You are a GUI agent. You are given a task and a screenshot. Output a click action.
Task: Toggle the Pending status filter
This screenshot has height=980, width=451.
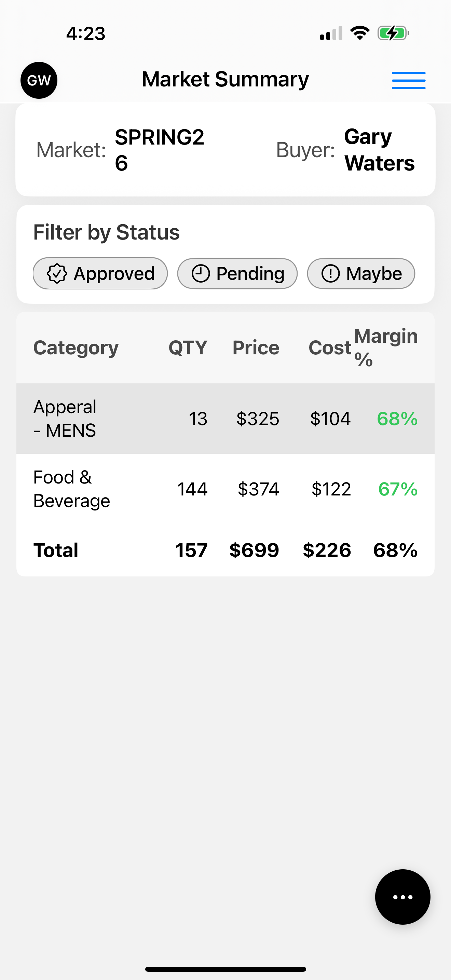237,274
